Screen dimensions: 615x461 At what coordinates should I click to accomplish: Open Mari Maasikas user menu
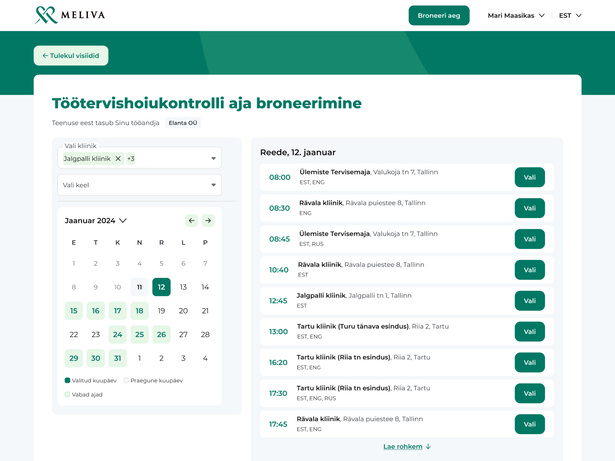[516, 16]
